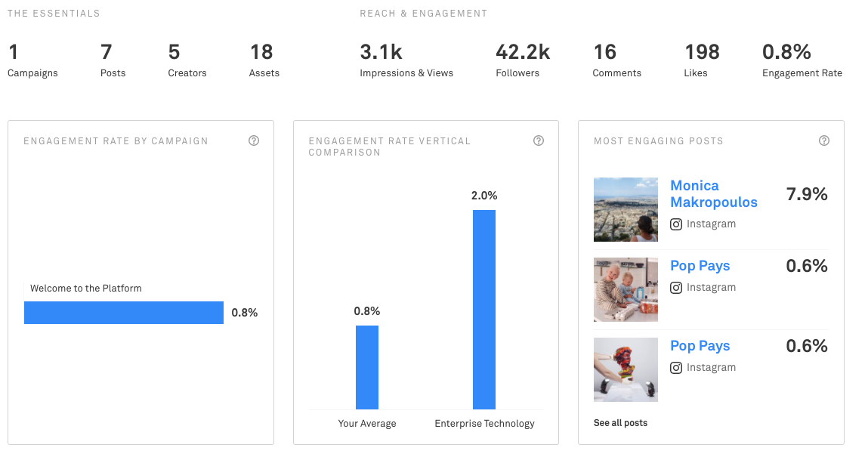The width and height of the screenshot is (868, 460).
Task: Click Instagram icon under Monica Makropoulos
Action: (676, 224)
